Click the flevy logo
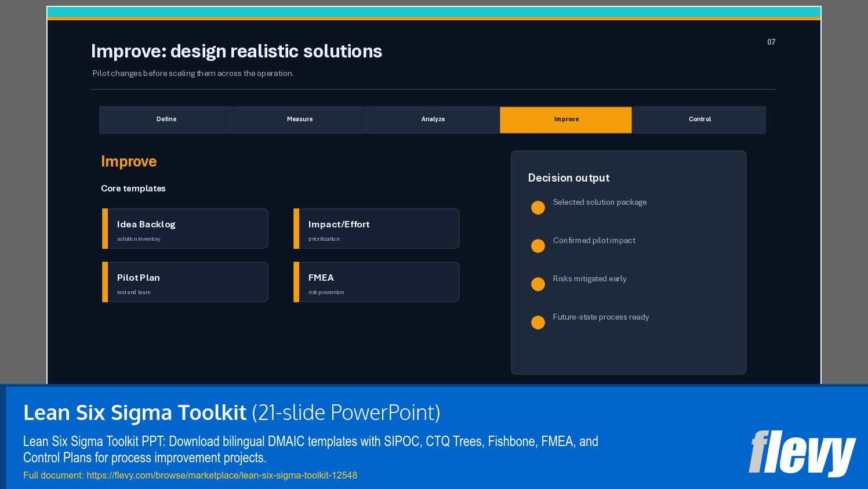Viewport: 868px width, 489px height. tap(802, 452)
